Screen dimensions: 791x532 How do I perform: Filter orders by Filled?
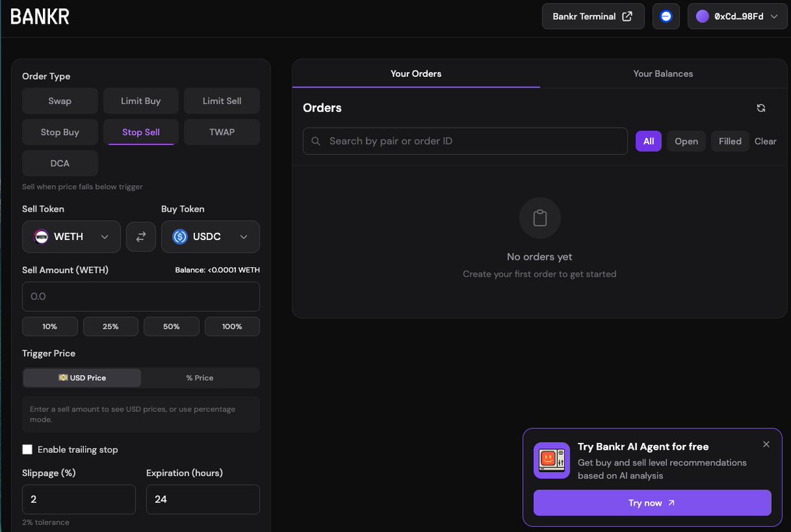[x=730, y=141]
